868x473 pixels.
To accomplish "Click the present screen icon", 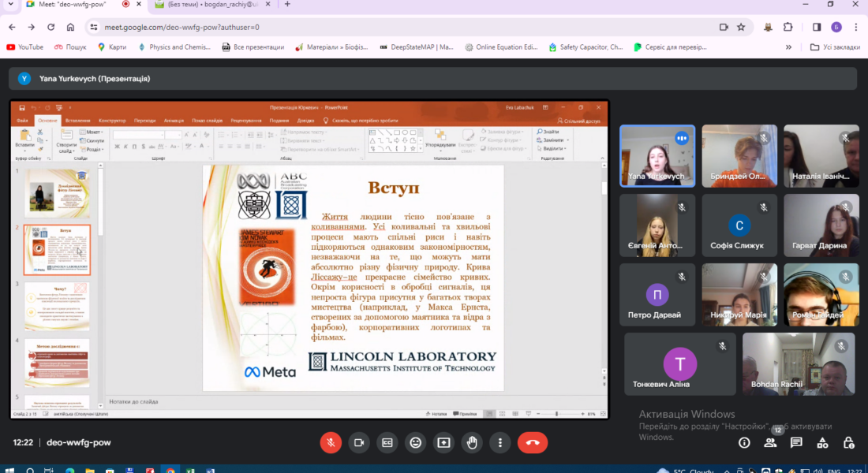I will coord(443,442).
